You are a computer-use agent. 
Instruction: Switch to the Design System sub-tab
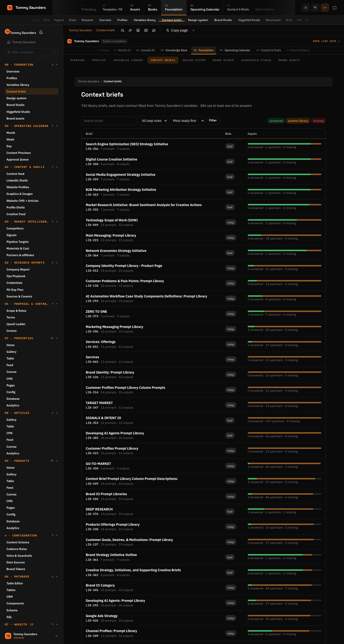tap(194, 60)
